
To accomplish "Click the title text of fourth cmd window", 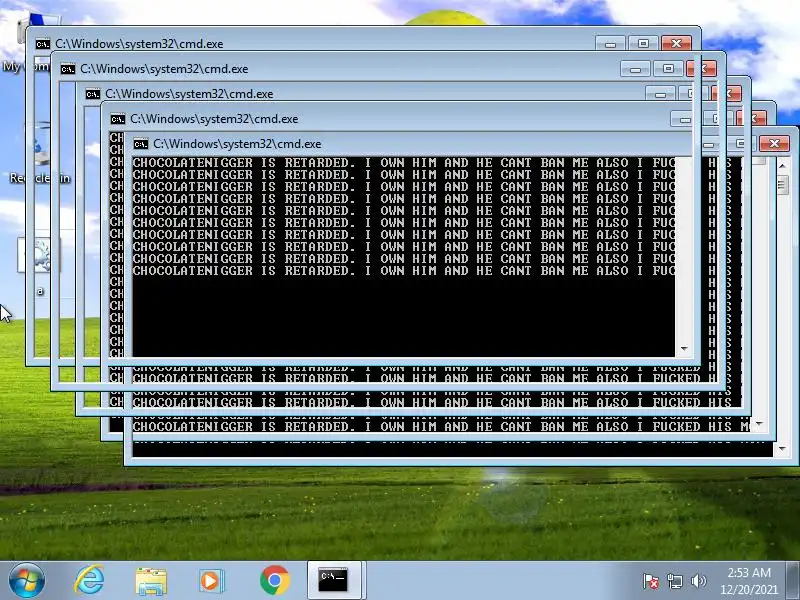I will click(x=214, y=119).
